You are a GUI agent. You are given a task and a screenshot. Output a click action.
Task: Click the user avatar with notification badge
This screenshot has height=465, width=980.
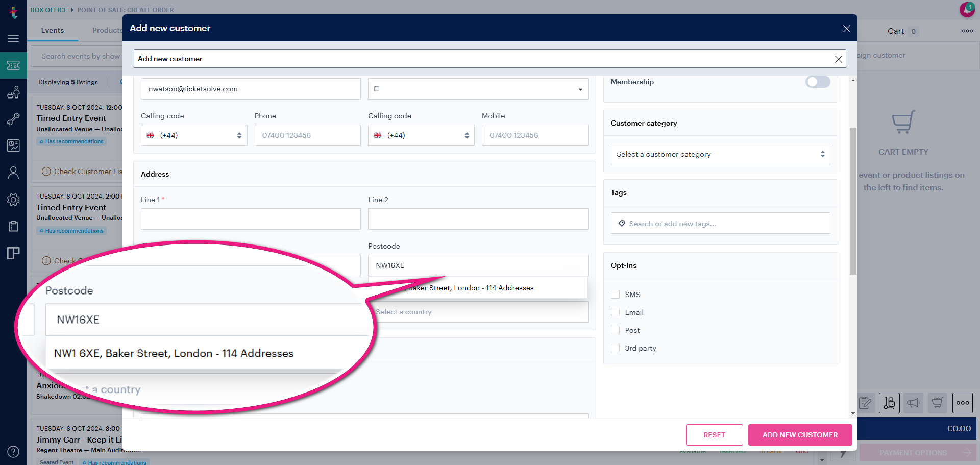point(967,9)
